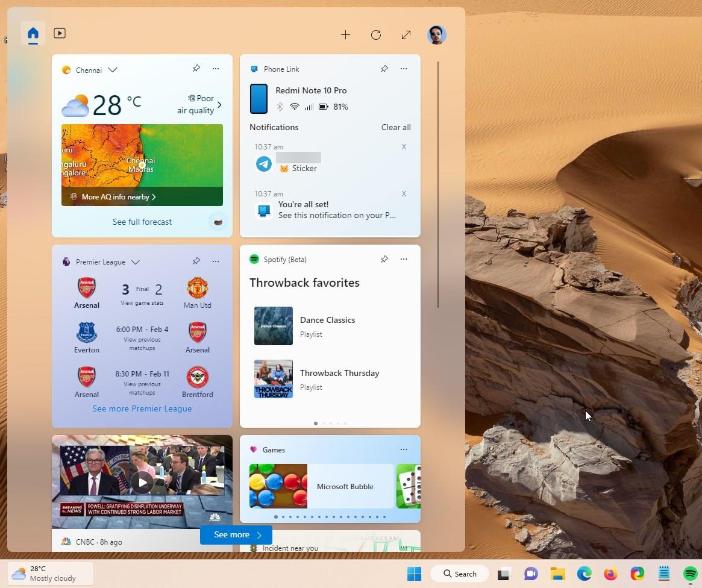Open the Dance Classics playlist thumbnail
Image resolution: width=702 pixels, height=588 pixels.
click(274, 326)
